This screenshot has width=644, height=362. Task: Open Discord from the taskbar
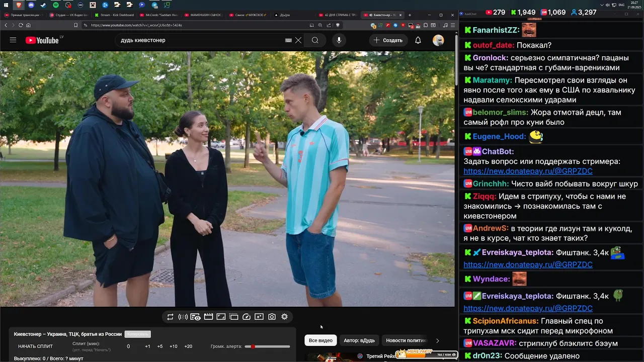31,5
